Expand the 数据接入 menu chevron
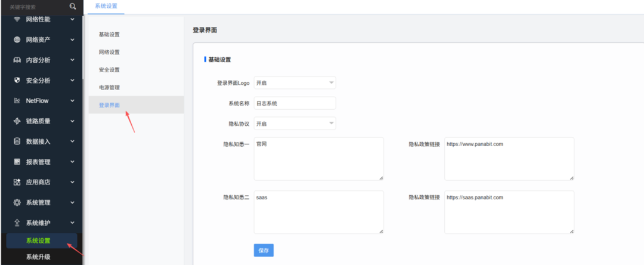 click(x=72, y=141)
